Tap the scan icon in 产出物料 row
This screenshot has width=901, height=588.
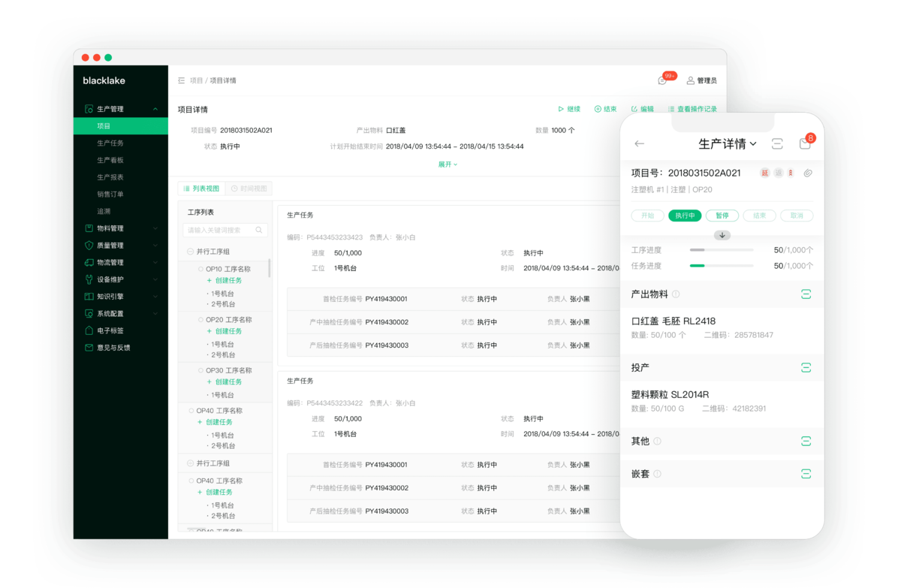click(x=806, y=294)
